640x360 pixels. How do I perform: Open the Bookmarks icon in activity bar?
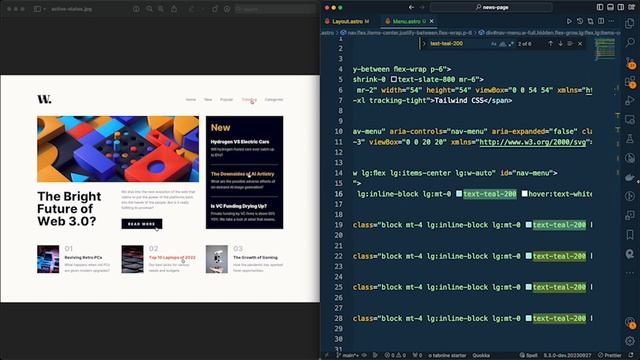pos(630,234)
